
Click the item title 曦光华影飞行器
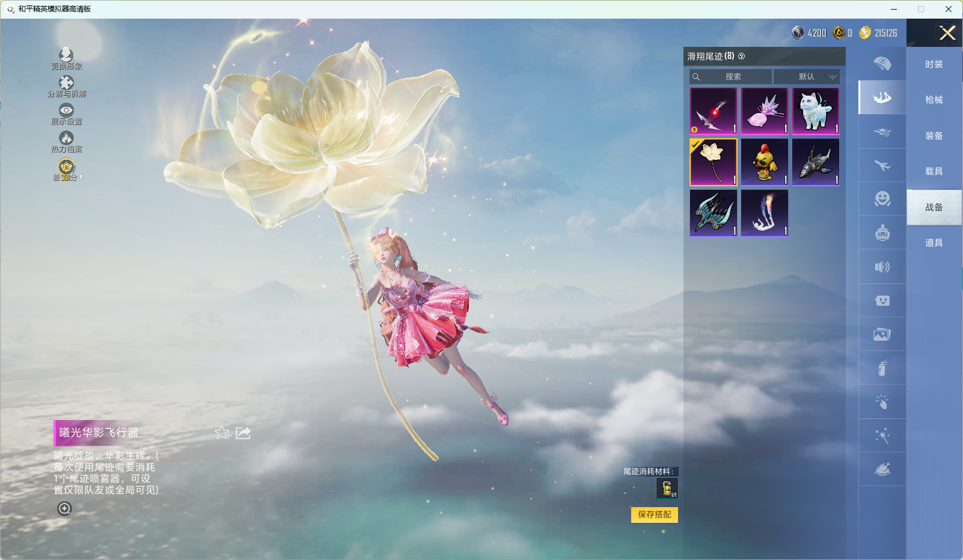[x=99, y=433]
